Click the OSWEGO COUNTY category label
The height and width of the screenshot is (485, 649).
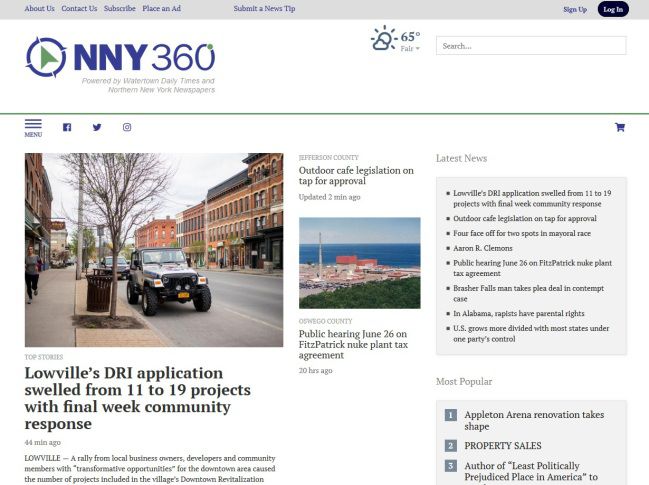click(x=325, y=321)
